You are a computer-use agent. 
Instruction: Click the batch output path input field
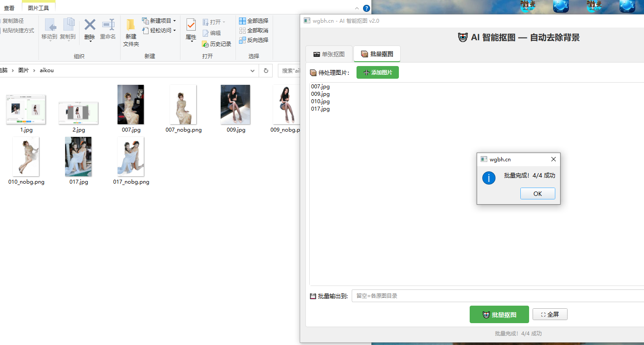click(x=498, y=296)
